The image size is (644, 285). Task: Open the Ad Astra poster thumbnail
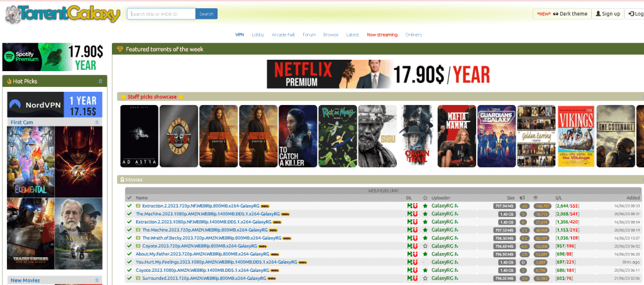138,135
